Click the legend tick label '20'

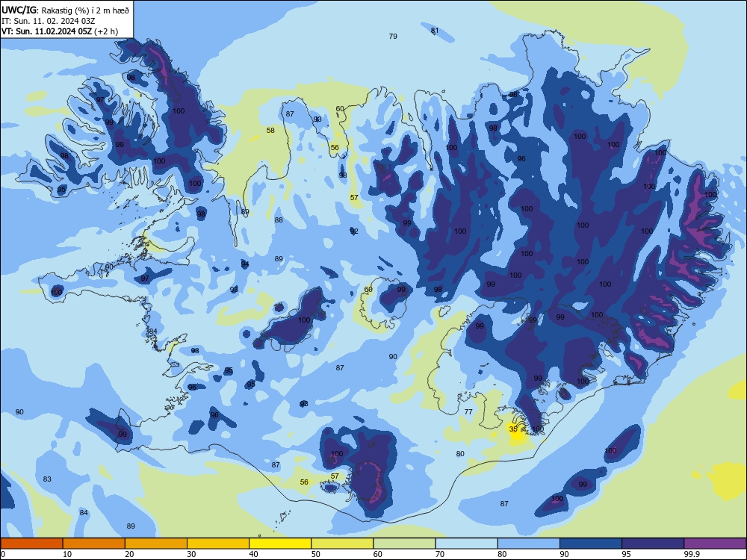click(x=129, y=554)
